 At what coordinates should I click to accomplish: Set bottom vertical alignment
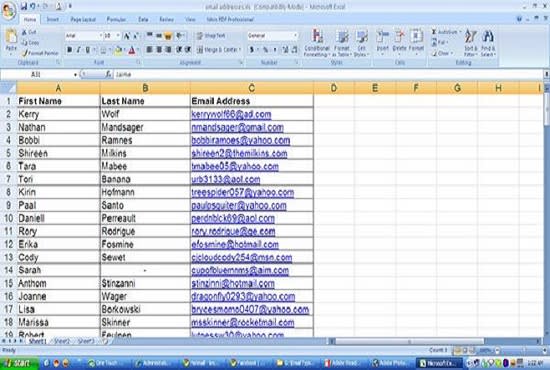pyautogui.click(x=168, y=35)
